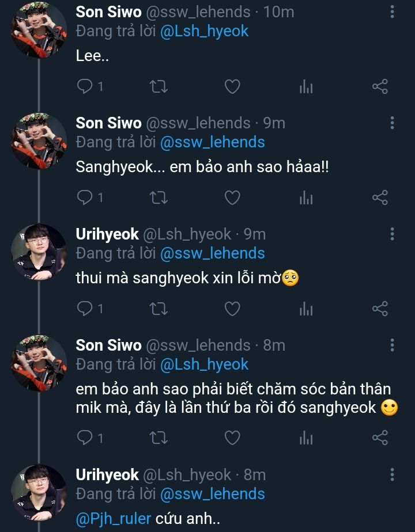This screenshot has height=532, width=415.
Task: Open more options on the "cứu anh.." tweet
Action: point(392,474)
